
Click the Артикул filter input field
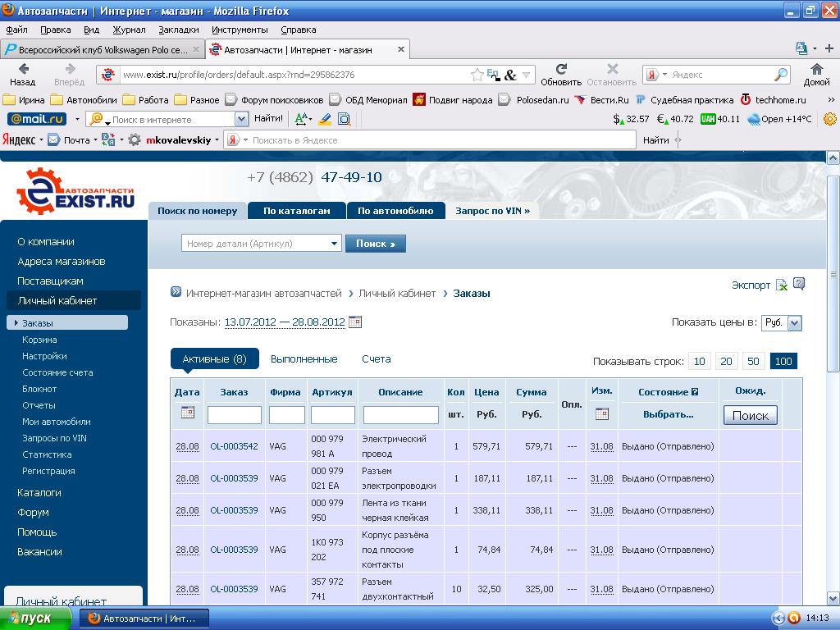[x=332, y=415]
